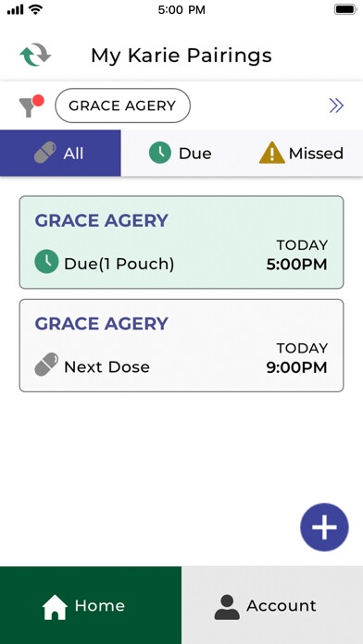This screenshot has width=363, height=644.
Task: Tap the 5:00PM due time text
Action: point(297,265)
